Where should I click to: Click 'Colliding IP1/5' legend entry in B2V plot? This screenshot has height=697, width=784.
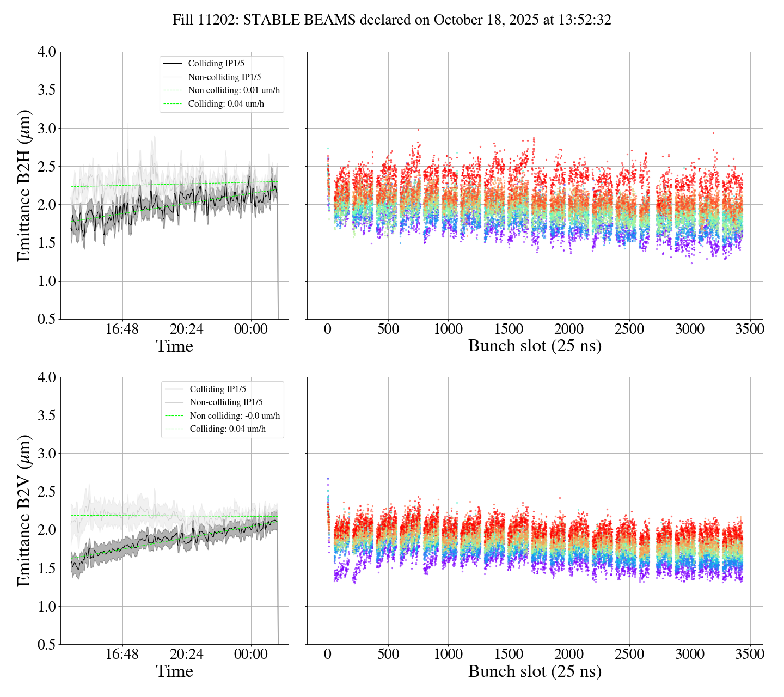tap(218, 389)
